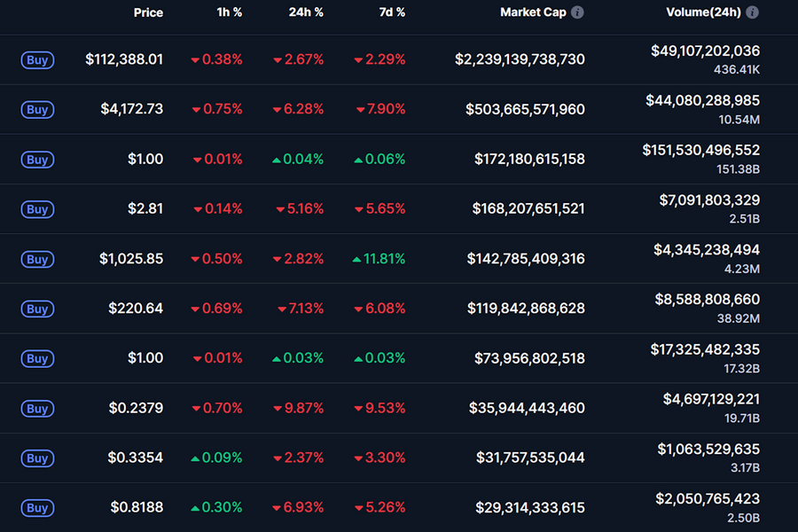Click market cap $503,665,571,960
This screenshot has height=532, width=798.
(525, 109)
